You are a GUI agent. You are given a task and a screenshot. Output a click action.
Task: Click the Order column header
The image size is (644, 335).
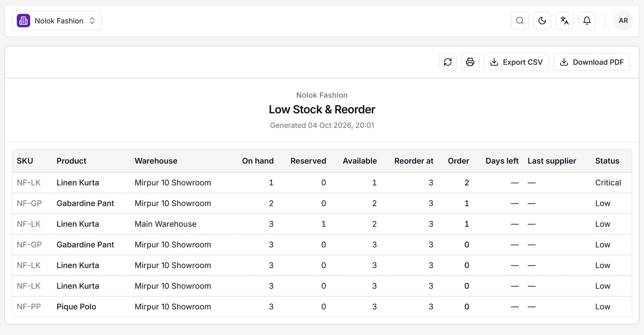pyautogui.click(x=458, y=161)
